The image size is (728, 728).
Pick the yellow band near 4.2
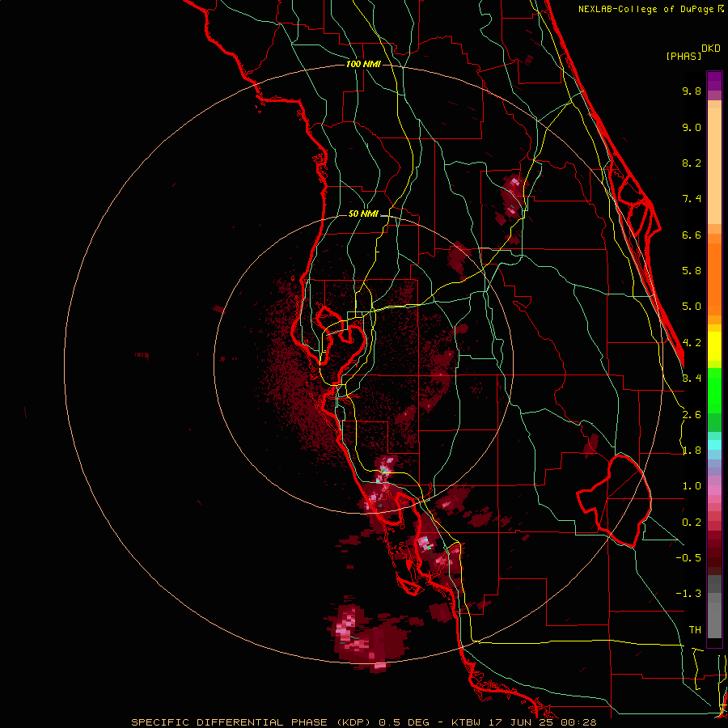(x=714, y=346)
